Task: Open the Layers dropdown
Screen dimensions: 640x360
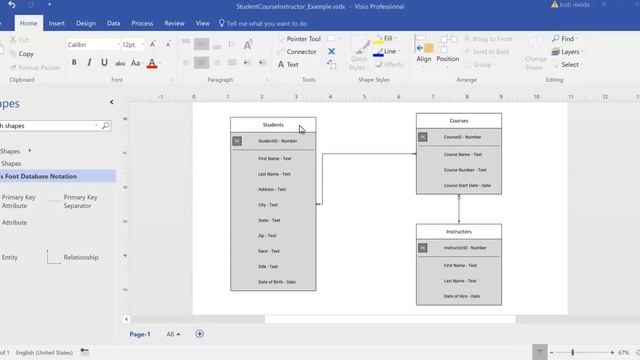Action: point(567,52)
